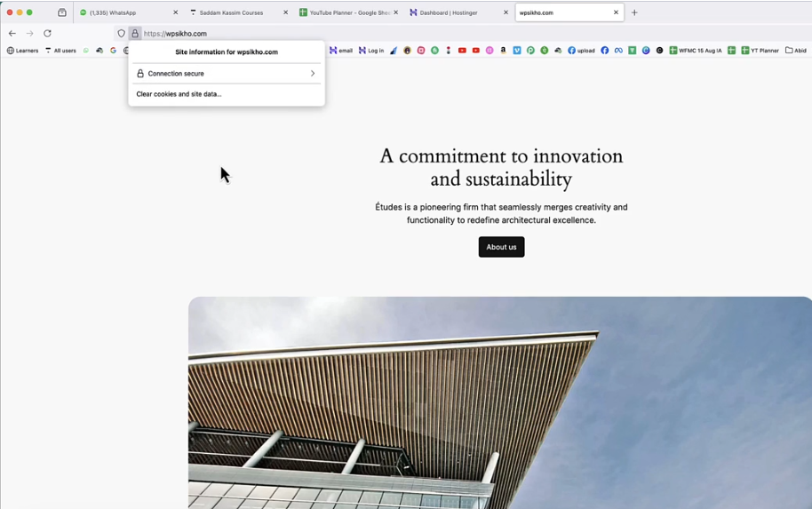812x509 pixels.
Task: Open the Meta bookmark icon
Action: coord(618,51)
